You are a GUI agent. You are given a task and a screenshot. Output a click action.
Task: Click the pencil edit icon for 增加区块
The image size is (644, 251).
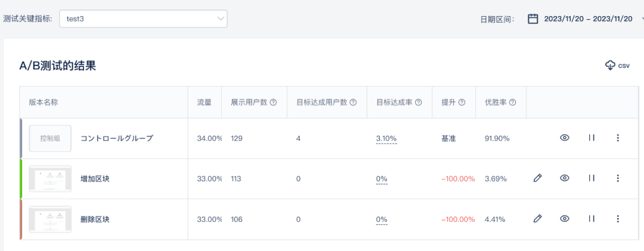coord(537,178)
